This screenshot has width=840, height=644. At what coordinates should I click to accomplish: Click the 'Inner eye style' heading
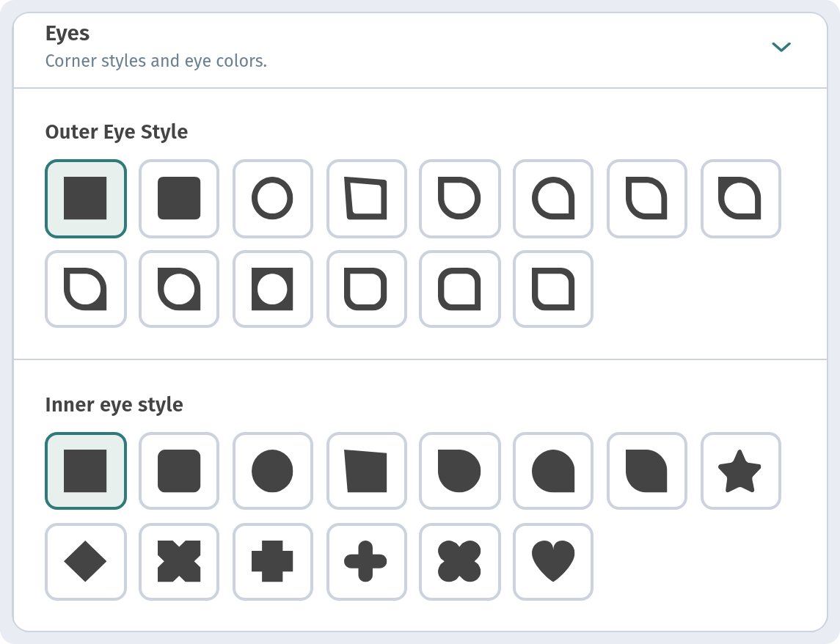[x=114, y=405]
